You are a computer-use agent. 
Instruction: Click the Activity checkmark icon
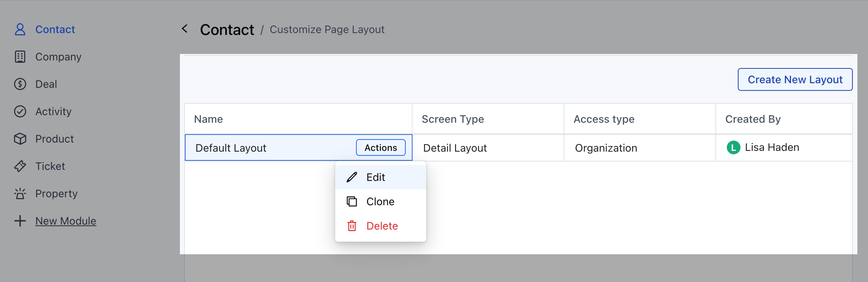[20, 111]
